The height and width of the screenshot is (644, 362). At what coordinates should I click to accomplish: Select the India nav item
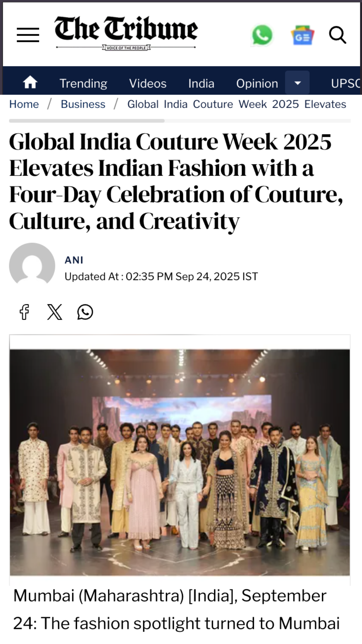click(201, 83)
